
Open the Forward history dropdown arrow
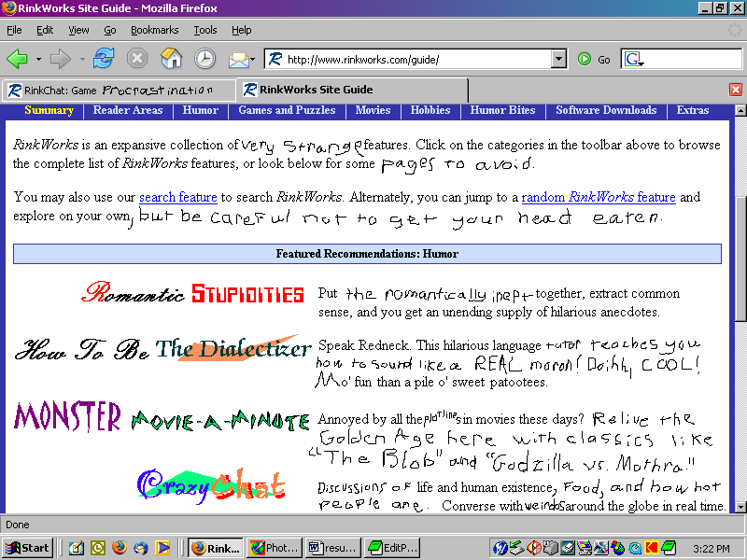pyautogui.click(x=82, y=60)
